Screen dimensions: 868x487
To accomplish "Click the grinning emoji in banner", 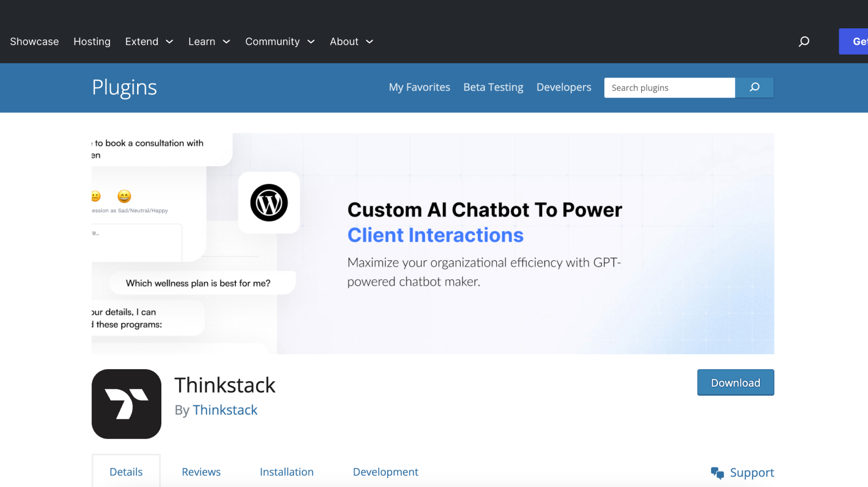I will [x=124, y=196].
